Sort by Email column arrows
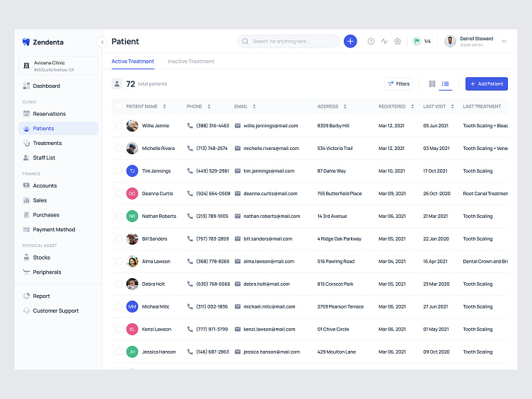 (x=254, y=107)
